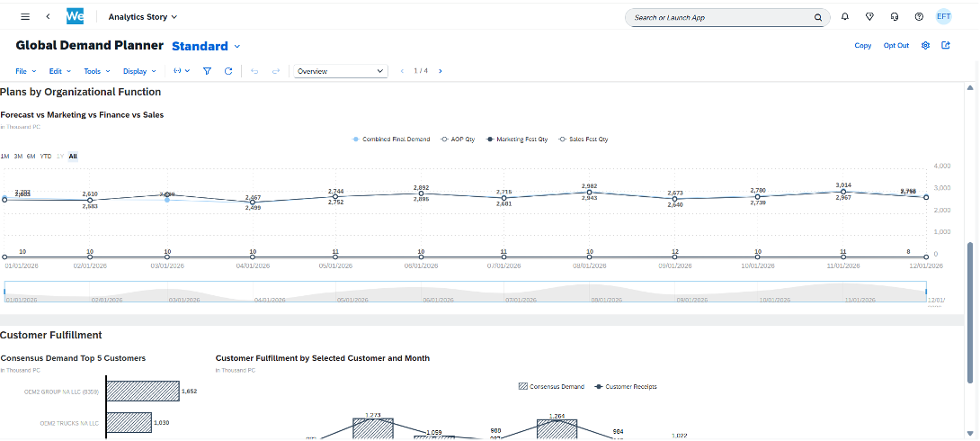Open the settings gear beside Opt Out
Viewport: 980px width, 441px height.
pos(925,45)
